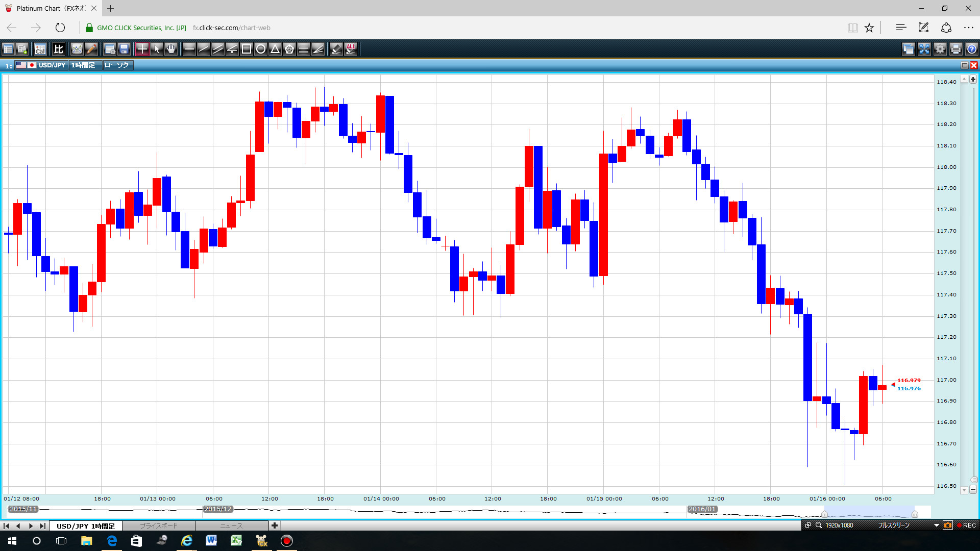Click the print chart icon
The width and height of the screenshot is (980, 551).
tap(956, 49)
